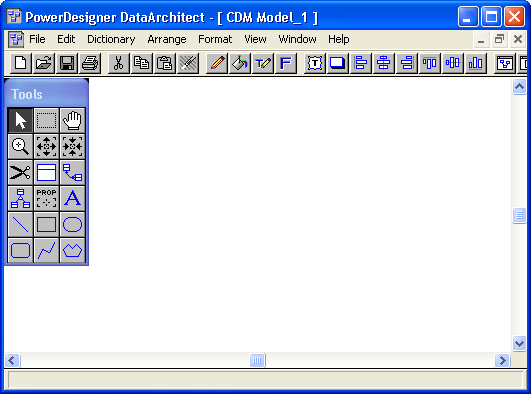Open font settings with the F icon
531x394 pixels.
point(286,63)
